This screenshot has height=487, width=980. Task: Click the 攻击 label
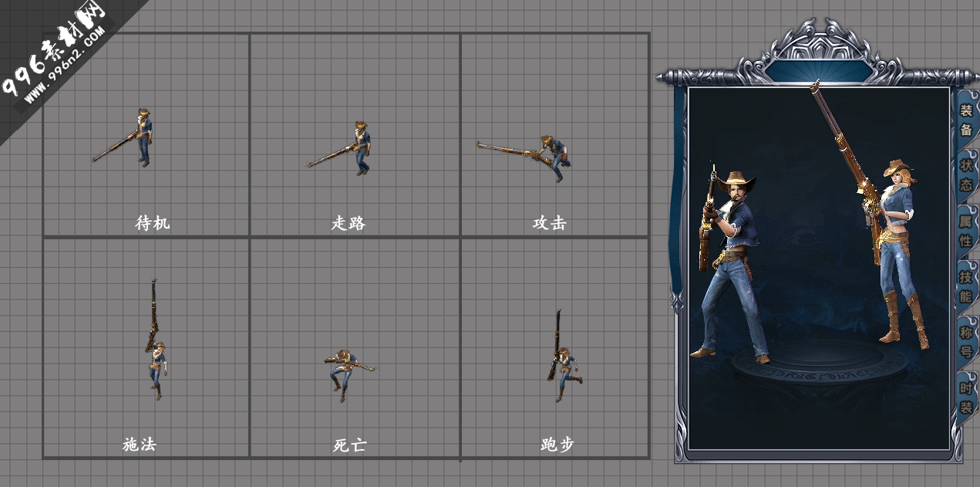pos(550,223)
